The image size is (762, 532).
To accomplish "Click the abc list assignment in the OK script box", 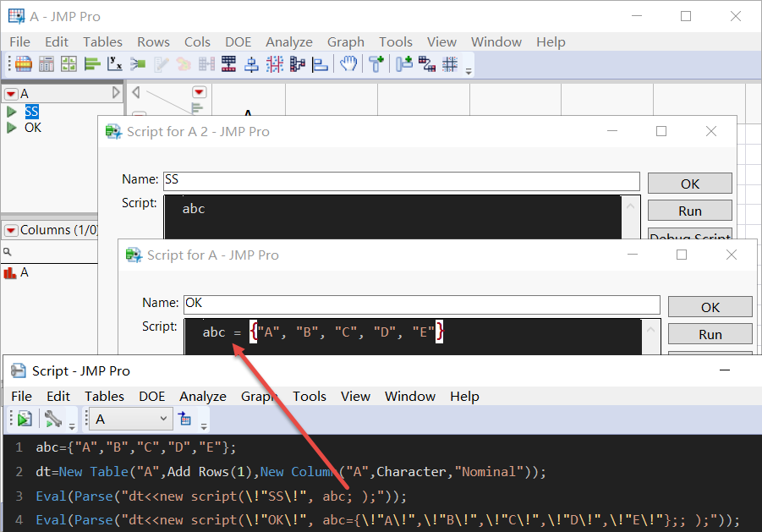I will pyautogui.click(x=323, y=332).
